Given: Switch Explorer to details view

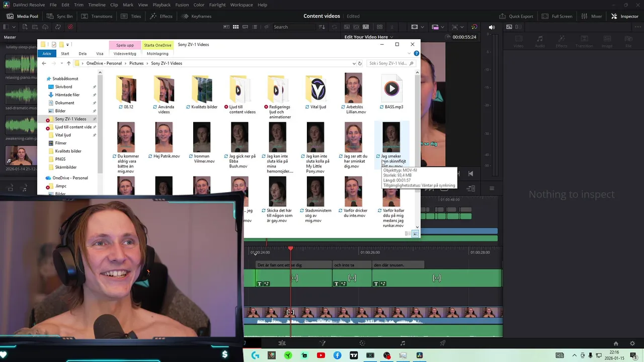Looking at the screenshot, I should click(408, 234).
